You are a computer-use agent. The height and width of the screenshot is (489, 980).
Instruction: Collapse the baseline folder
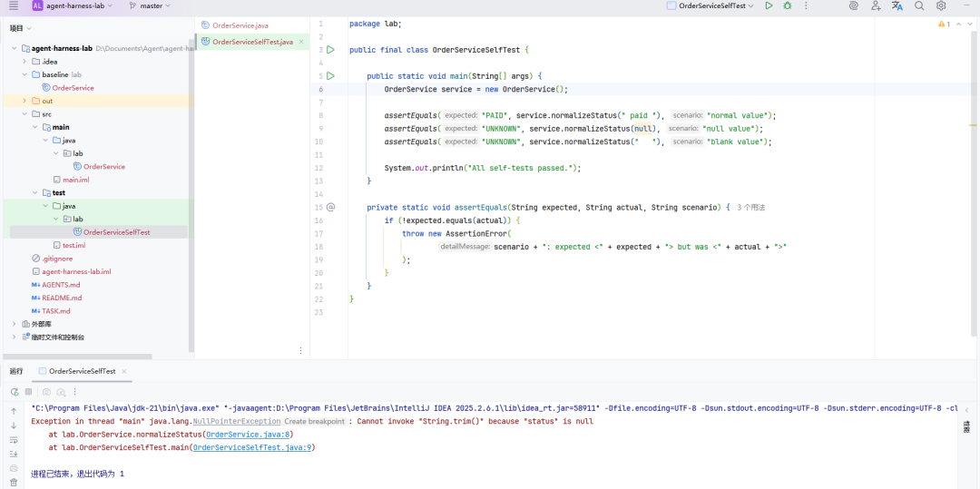pos(25,74)
